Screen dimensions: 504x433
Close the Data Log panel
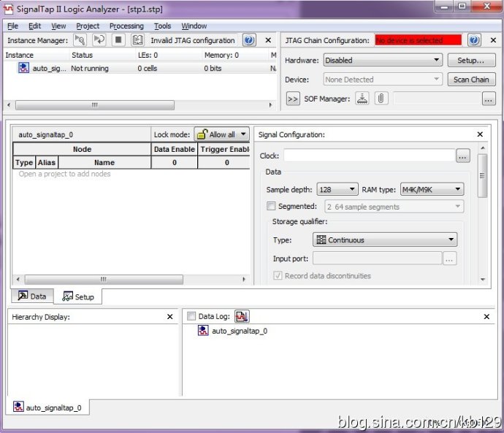pyautogui.click(x=486, y=317)
